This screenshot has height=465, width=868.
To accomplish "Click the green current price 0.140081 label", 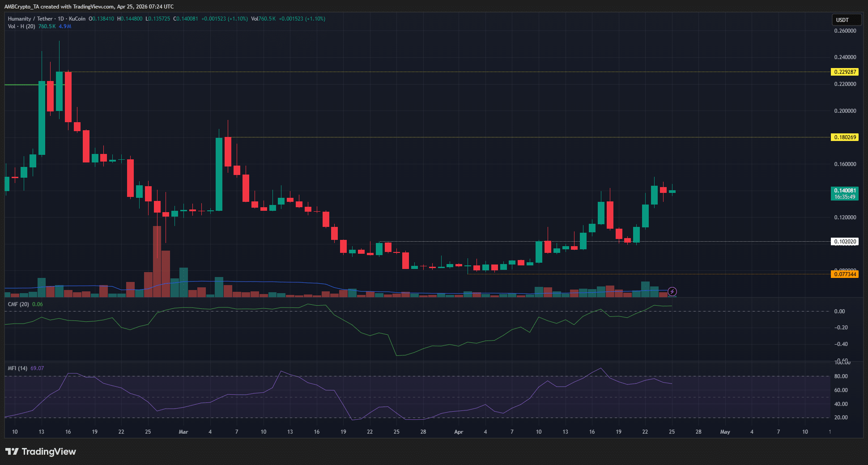I will click(845, 191).
